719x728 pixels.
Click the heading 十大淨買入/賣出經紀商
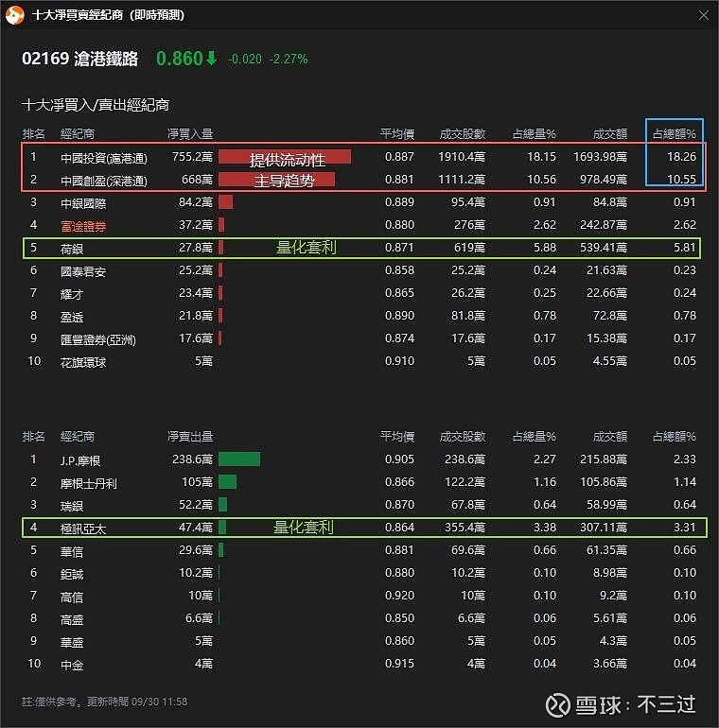click(x=96, y=105)
